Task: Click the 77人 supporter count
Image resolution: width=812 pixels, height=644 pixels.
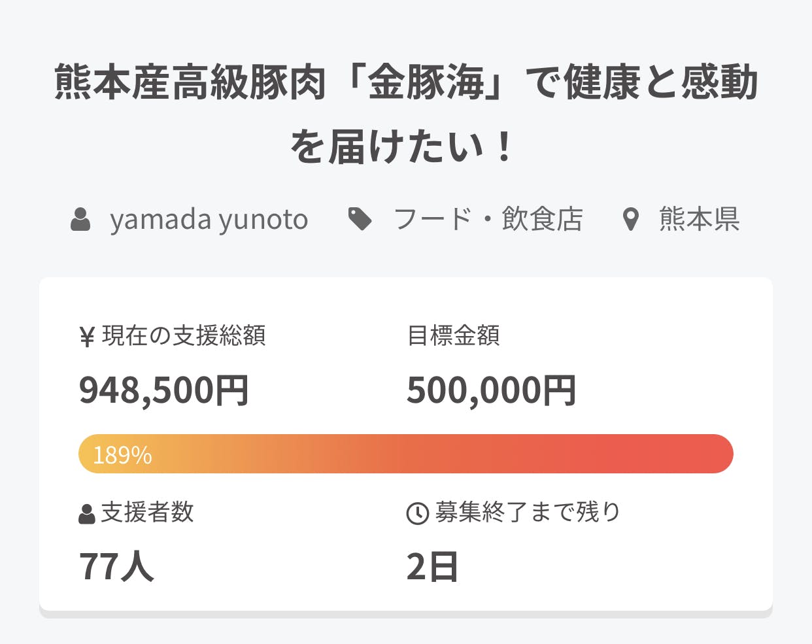Action: (116, 566)
